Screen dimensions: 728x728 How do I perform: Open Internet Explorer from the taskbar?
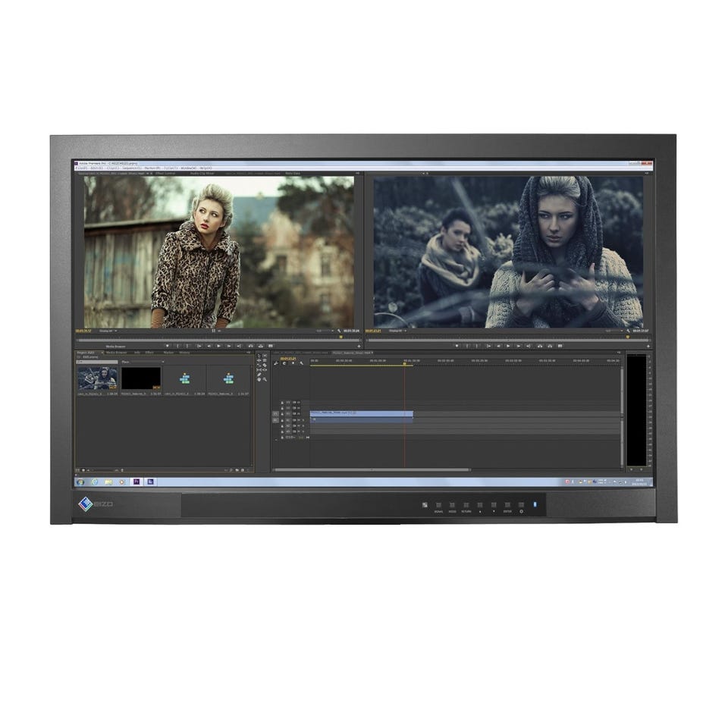pos(95,482)
